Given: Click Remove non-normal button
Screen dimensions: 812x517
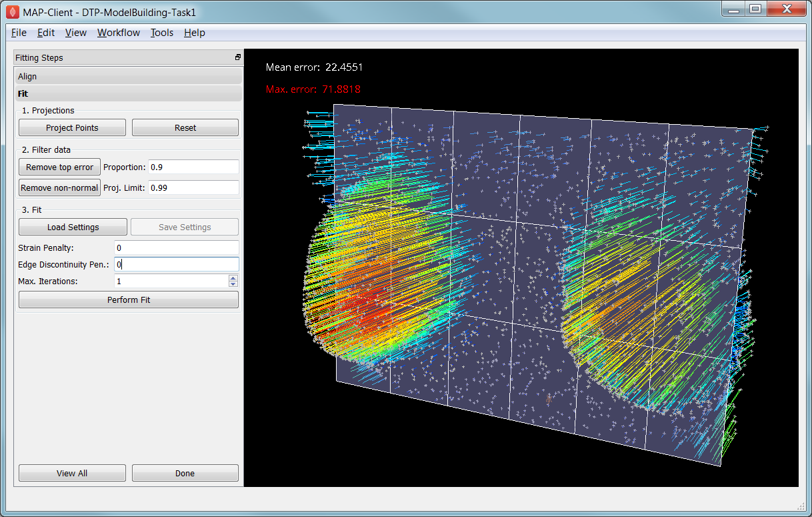Looking at the screenshot, I should (60, 187).
